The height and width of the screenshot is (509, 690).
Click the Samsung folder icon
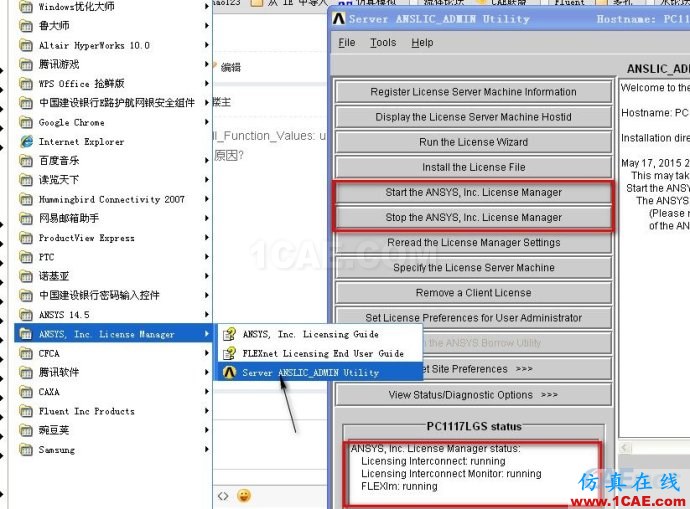click(26, 450)
